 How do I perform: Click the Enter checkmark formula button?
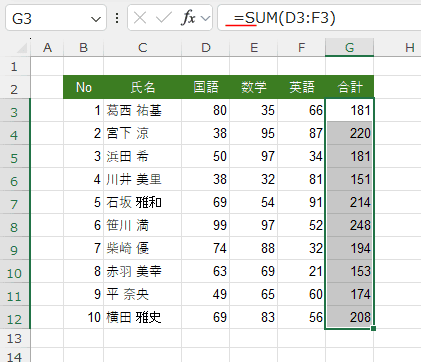click(163, 18)
